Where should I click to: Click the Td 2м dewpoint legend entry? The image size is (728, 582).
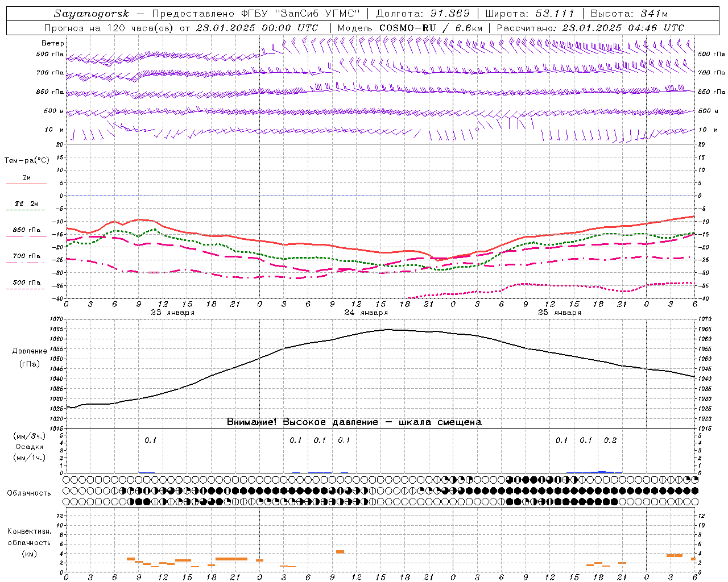point(26,203)
